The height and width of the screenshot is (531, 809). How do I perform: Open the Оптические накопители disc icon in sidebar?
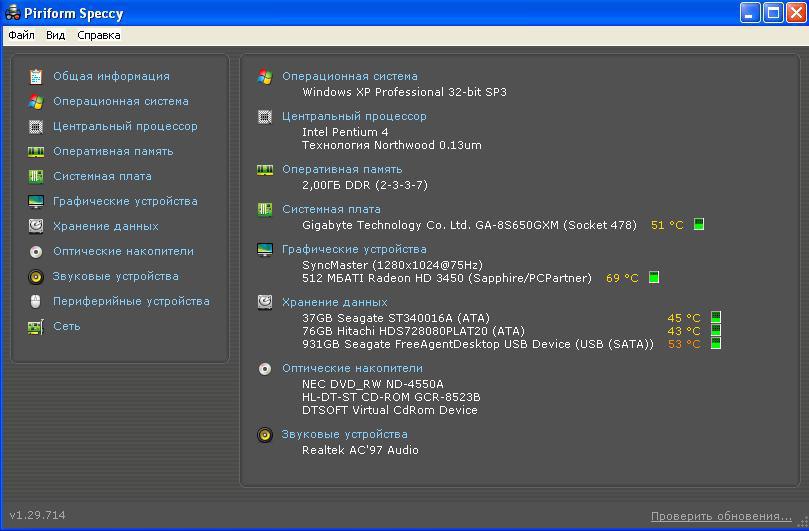(x=36, y=251)
